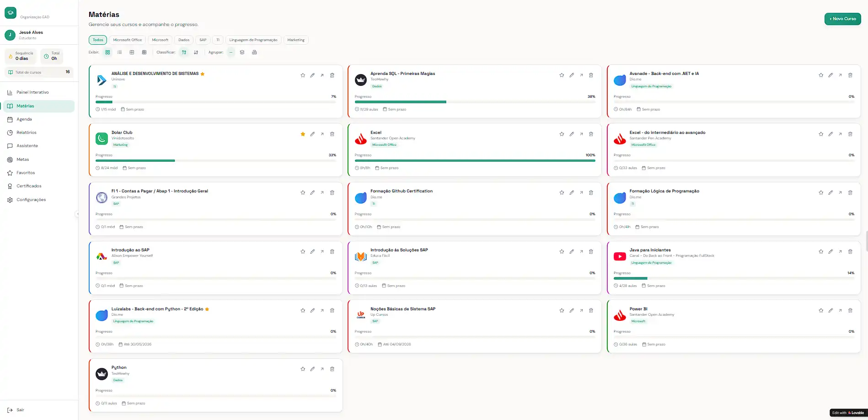Click the Novo Curso button
Screen dimensions: 868x420
tap(842, 19)
